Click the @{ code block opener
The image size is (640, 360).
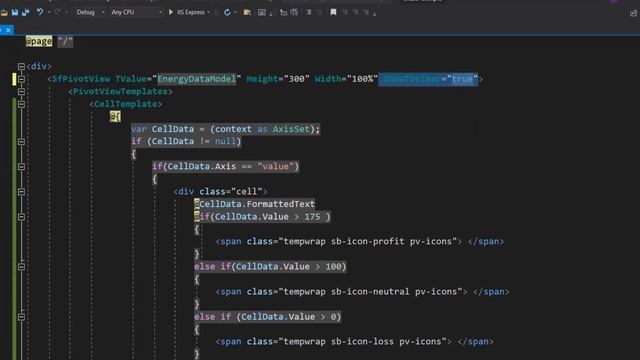115,117
